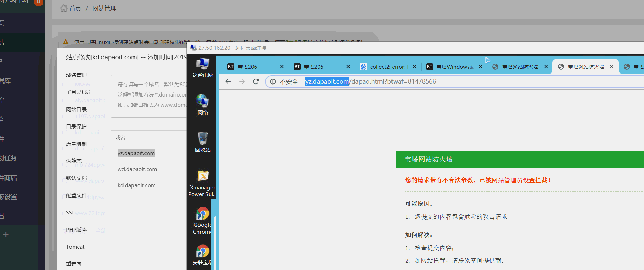
Task: Click the plus icon in left sidebar
Action: tap(6, 234)
